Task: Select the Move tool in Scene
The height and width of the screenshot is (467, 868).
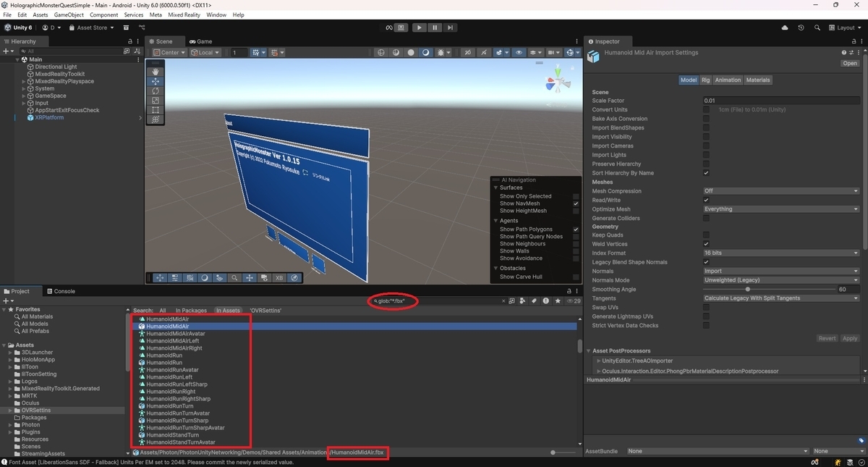Action: point(156,82)
